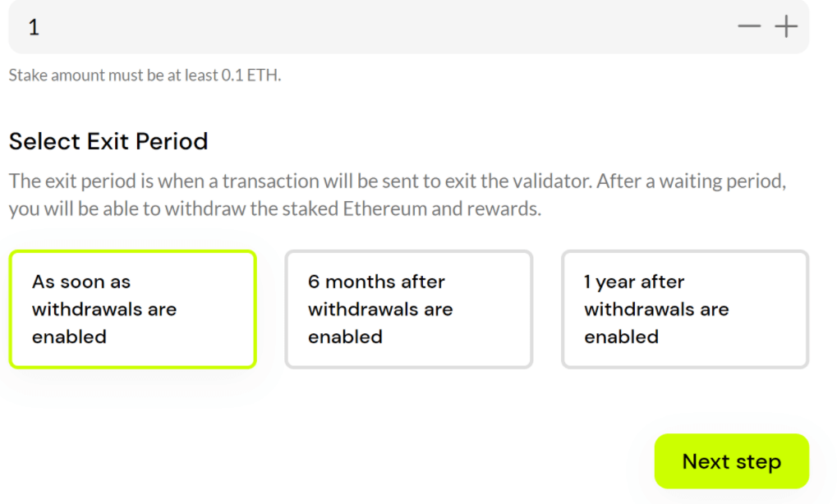Click the '6 months after' text label
Viewport: 837px width, 504px height.
pyautogui.click(x=376, y=282)
